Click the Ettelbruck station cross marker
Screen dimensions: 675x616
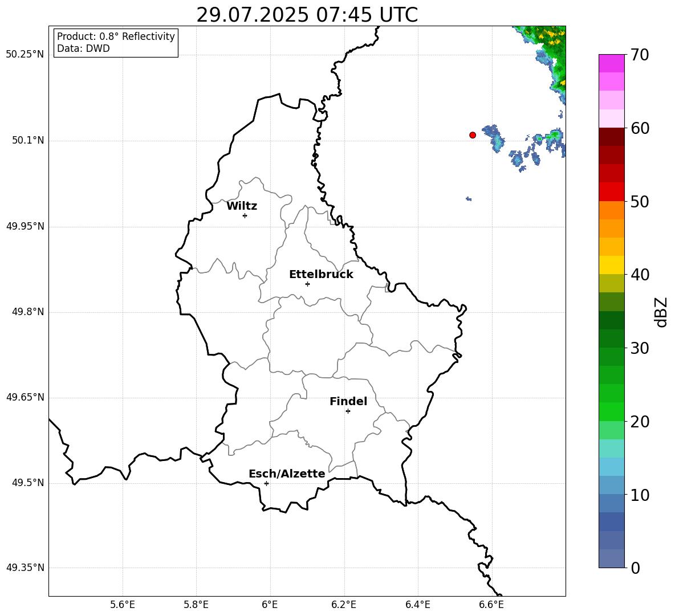click(307, 284)
